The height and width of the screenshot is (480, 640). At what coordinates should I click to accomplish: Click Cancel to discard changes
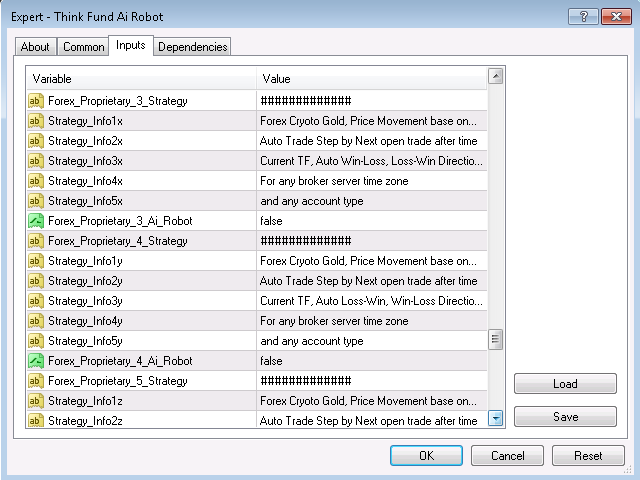(x=507, y=456)
